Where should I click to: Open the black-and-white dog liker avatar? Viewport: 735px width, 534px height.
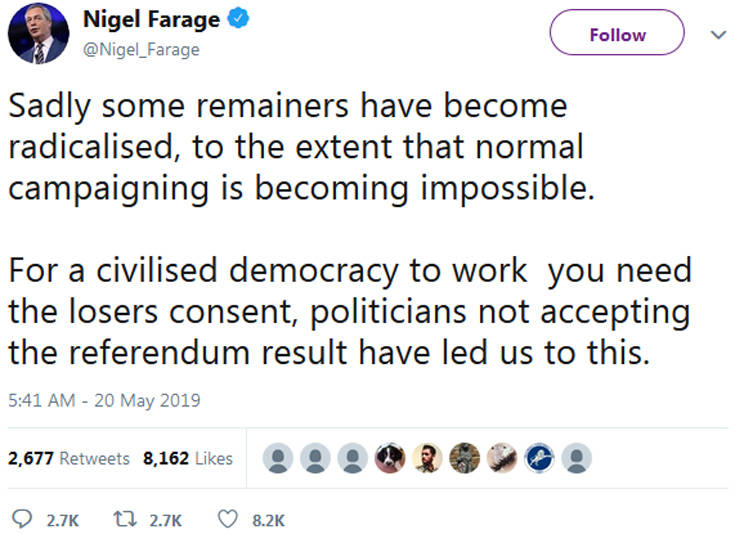click(388, 458)
